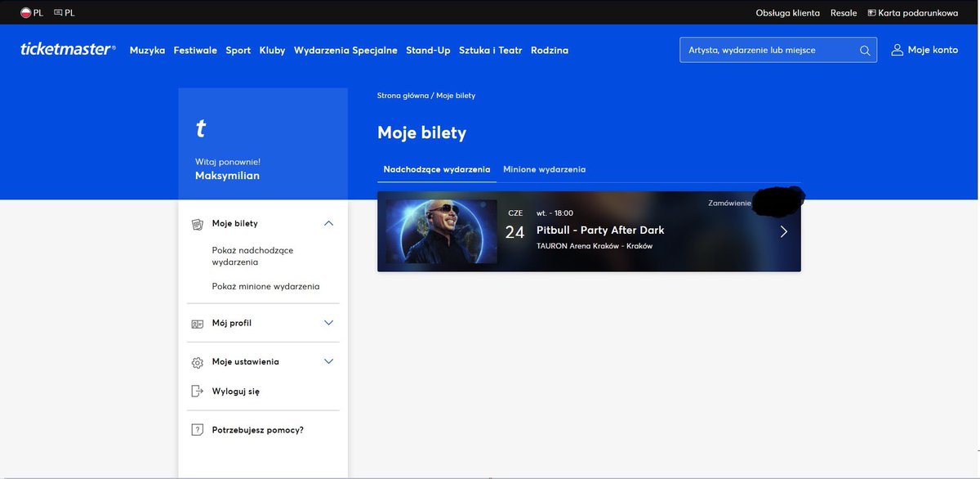The height and width of the screenshot is (479, 980).
Task: Click the Ticketmaster logo
Action: click(x=68, y=50)
